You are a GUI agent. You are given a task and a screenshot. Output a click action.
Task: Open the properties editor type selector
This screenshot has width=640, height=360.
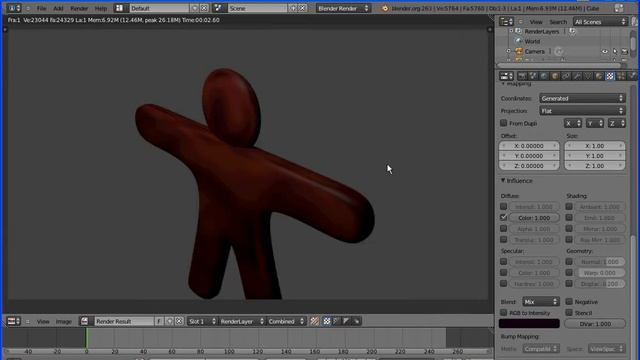[507, 76]
